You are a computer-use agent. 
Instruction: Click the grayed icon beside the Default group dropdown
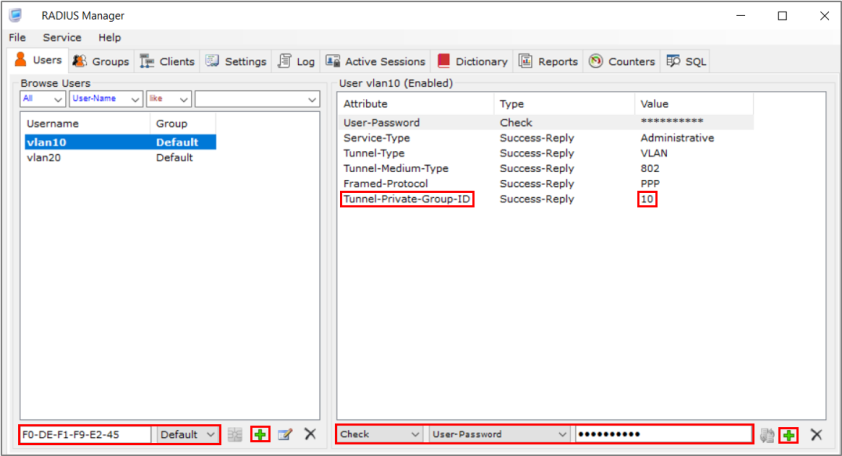[x=235, y=435]
